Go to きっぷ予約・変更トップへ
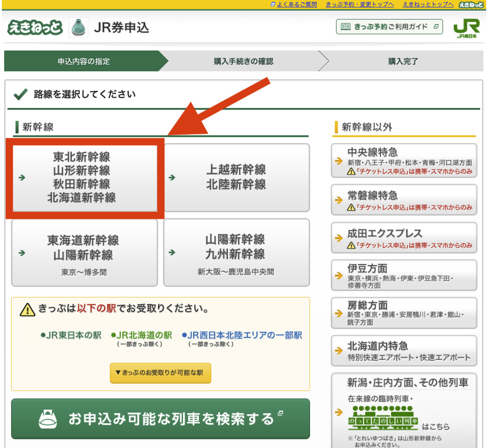 coord(360,4)
